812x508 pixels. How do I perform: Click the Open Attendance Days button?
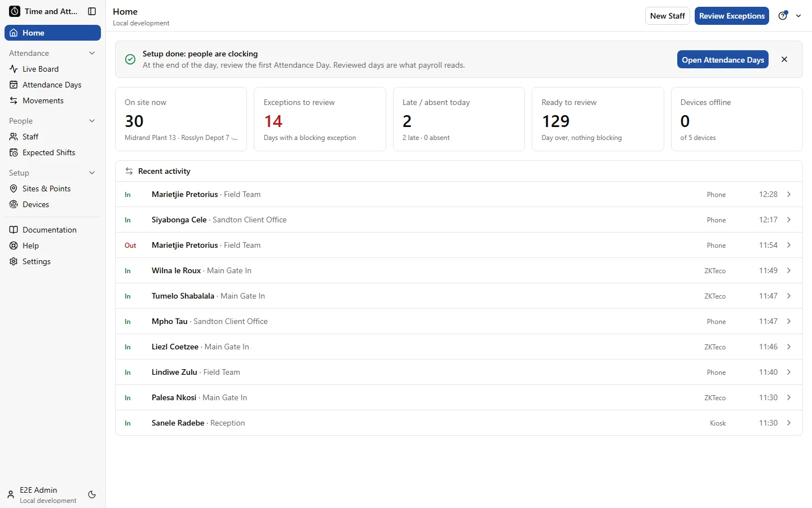pos(723,60)
